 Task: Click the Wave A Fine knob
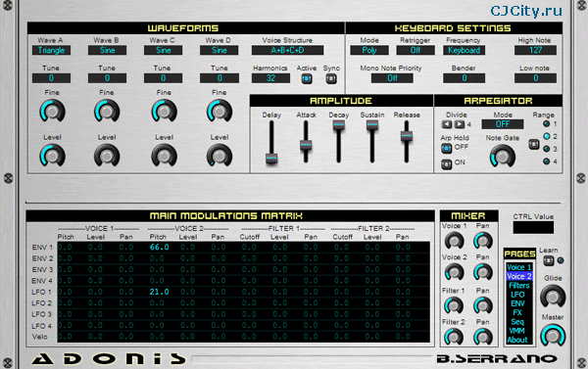(x=53, y=112)
